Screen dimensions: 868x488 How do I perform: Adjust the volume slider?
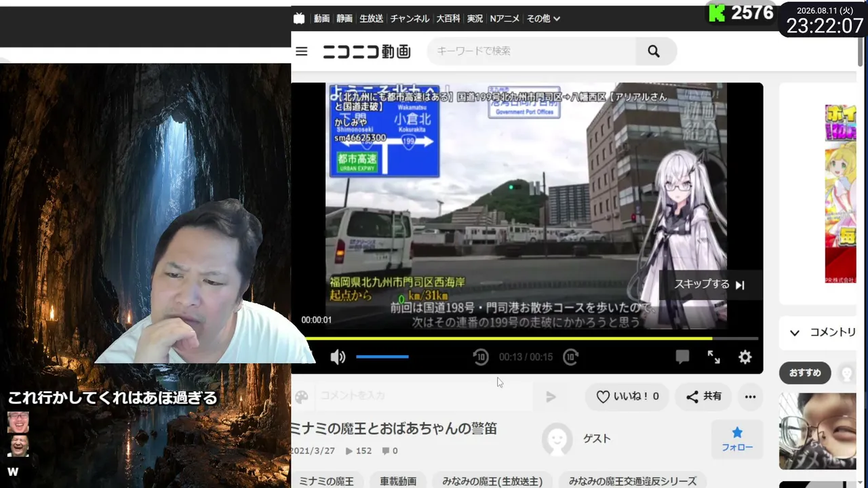(x=382, y=357)
